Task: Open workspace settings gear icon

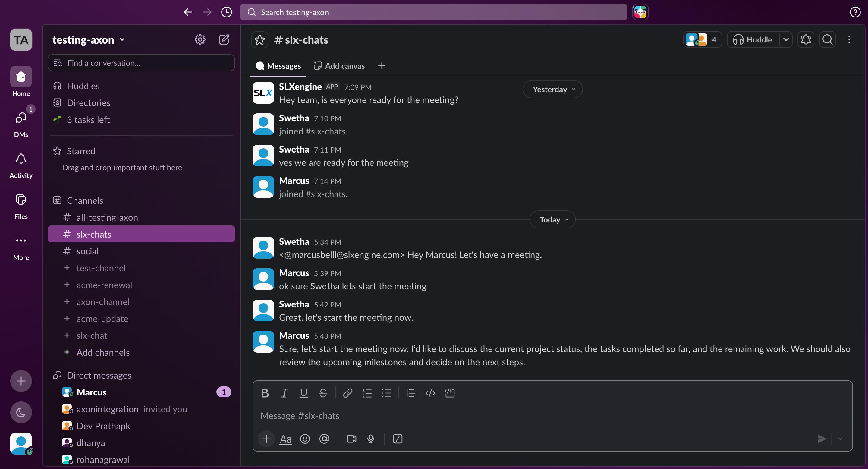Action: click(200, 40)
